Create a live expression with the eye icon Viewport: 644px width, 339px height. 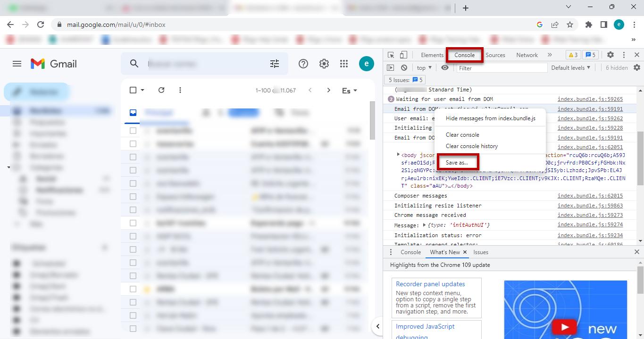click(444, 67)
